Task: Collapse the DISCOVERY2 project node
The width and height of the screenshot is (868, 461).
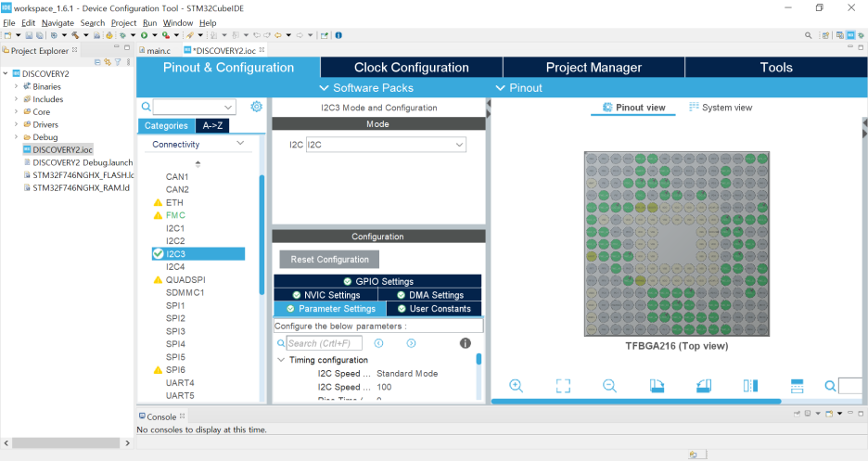Action: [6, 73]
